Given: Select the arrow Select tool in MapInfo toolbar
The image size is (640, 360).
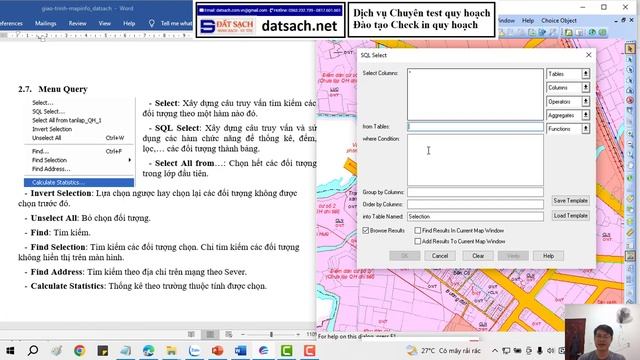Looking at the screenshot, I should [630, 49].
